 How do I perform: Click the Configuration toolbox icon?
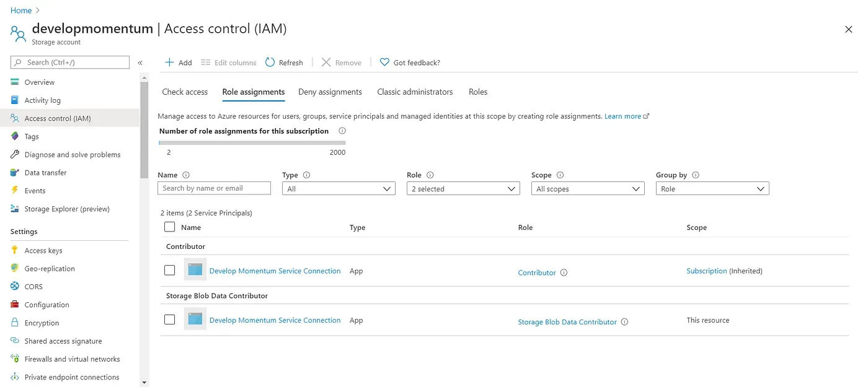[x=15, y=305]
